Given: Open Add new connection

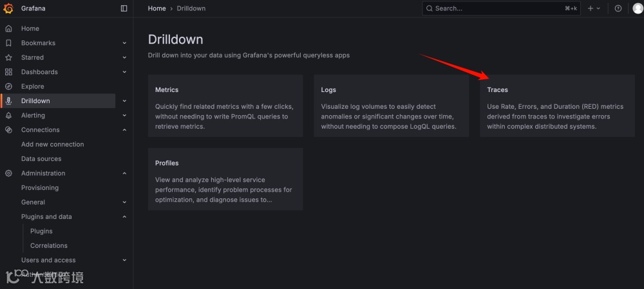Looking at the screenshot, I should click(x=53, y=144).
